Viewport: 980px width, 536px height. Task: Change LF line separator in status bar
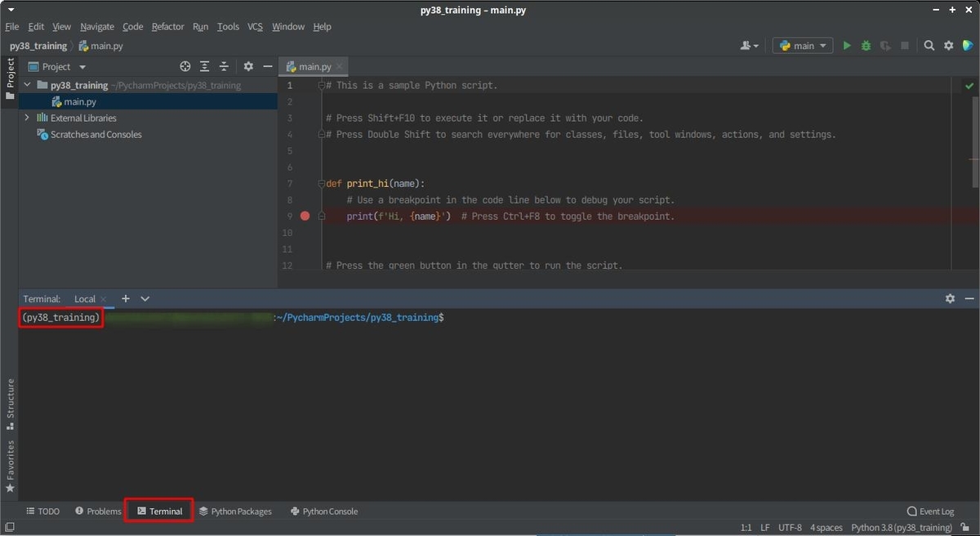click(x=766, y=528)
